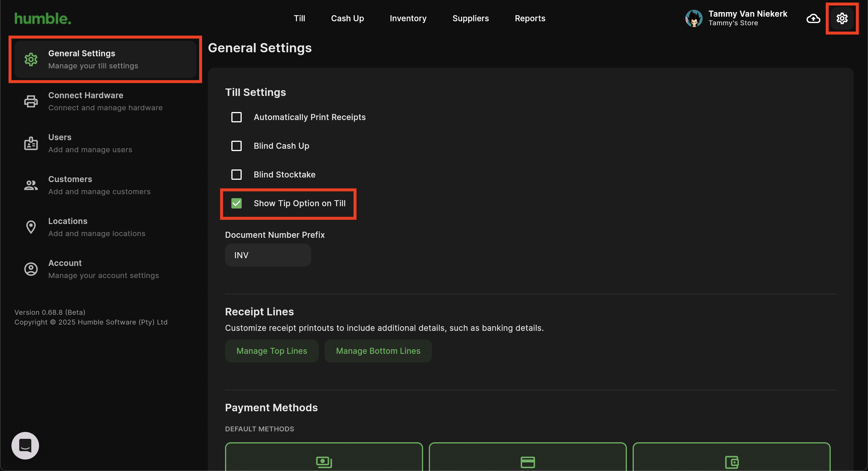Select the people icon for Customers
This screenshot has height=471, width=868.
pos(31,185)
